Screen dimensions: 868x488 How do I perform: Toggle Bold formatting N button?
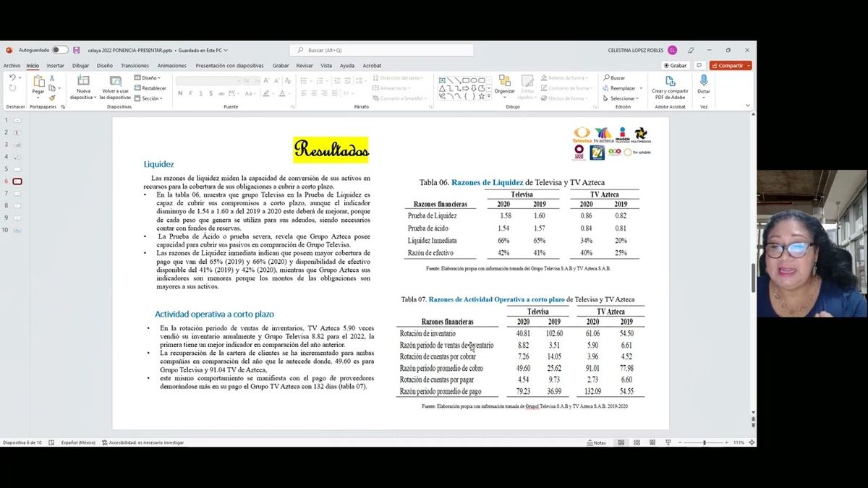pos(180,93)
